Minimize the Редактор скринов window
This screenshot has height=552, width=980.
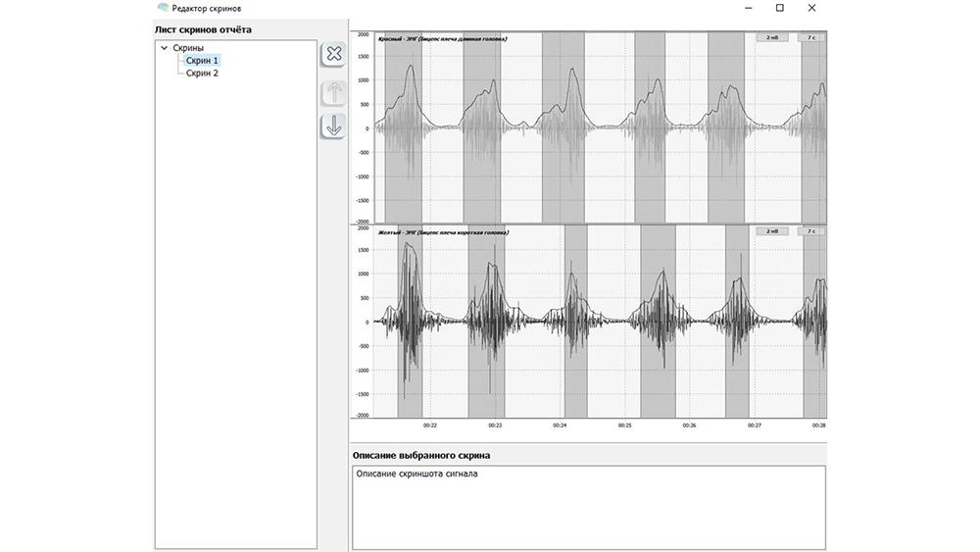748,8
